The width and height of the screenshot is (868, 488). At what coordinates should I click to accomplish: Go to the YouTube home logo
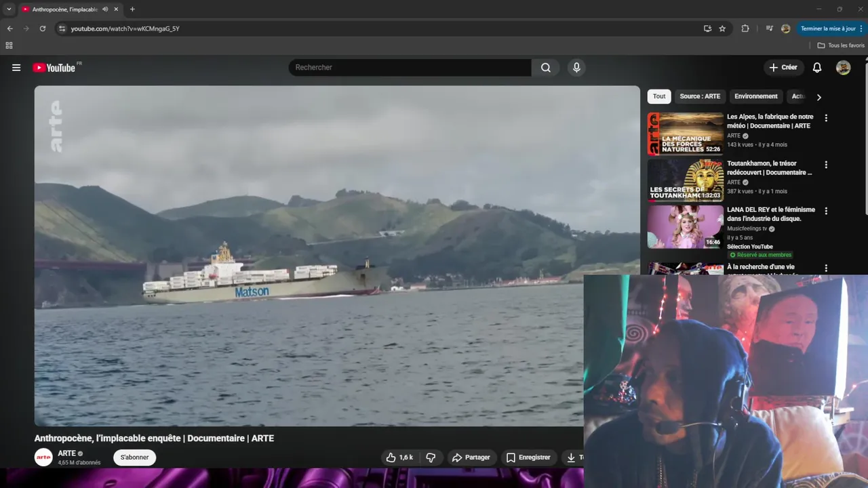coord(54,68)
